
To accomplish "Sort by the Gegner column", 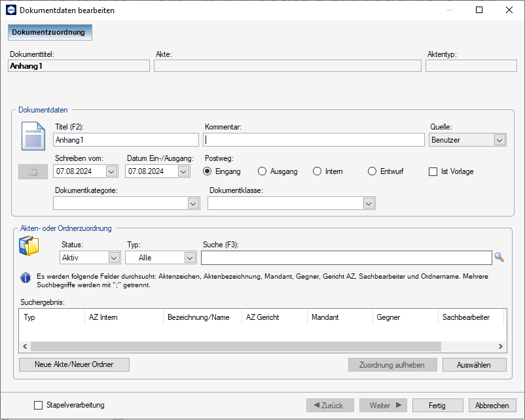I will pyautogui.click(x=405, y=317).
